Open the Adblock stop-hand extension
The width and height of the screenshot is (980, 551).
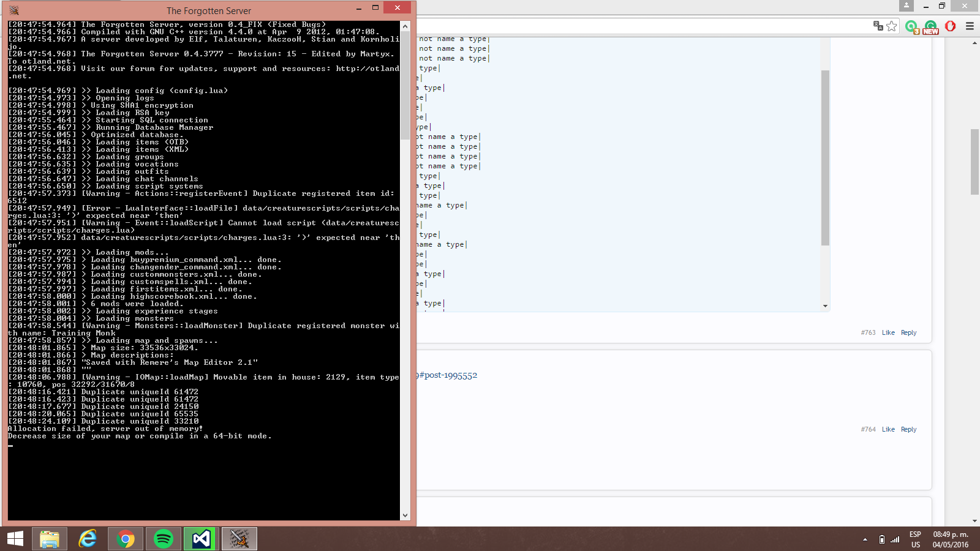point(951,26)
